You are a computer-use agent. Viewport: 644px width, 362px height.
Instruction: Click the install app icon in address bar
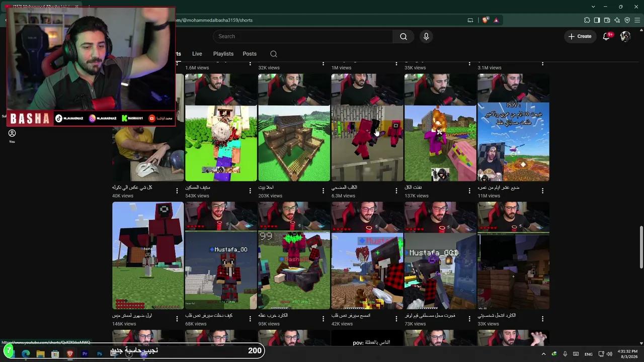pyautogui.click(x=470, y=20)
